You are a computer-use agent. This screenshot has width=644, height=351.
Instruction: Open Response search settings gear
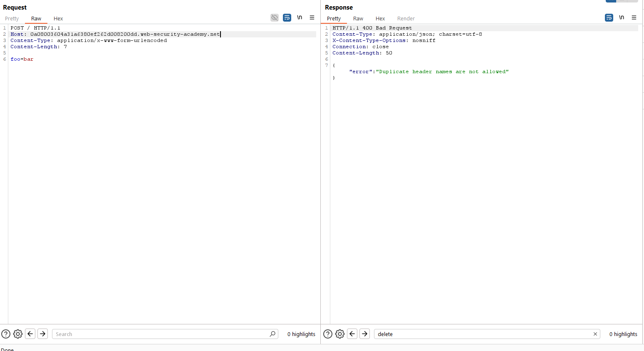pyautogui.click(x=340, y=334)
